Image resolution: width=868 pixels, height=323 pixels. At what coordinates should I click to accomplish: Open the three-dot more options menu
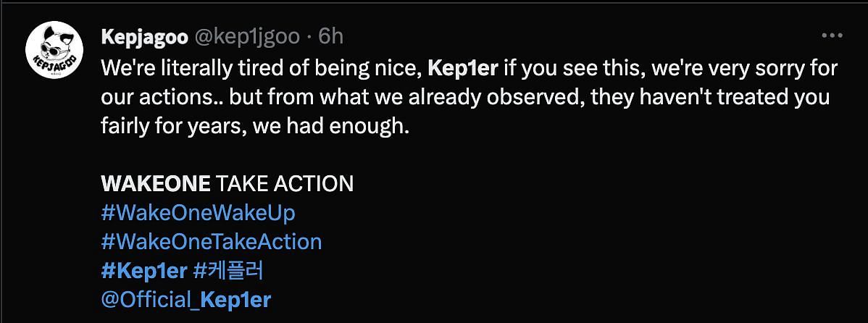click(x=832, y=36)
